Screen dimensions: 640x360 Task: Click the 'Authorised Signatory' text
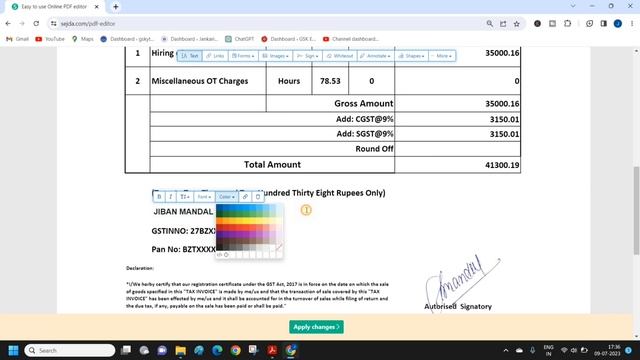tap(458, 306)
